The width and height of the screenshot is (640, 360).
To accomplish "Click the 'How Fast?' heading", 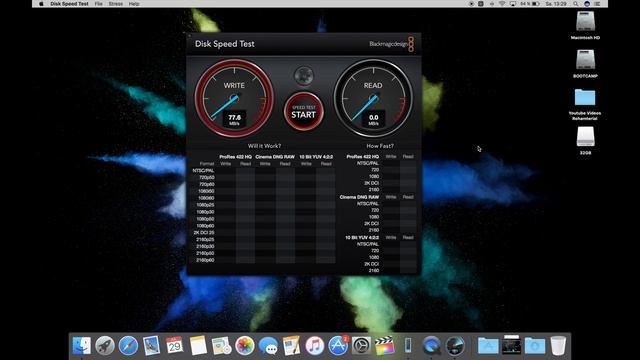I will 380,146.
